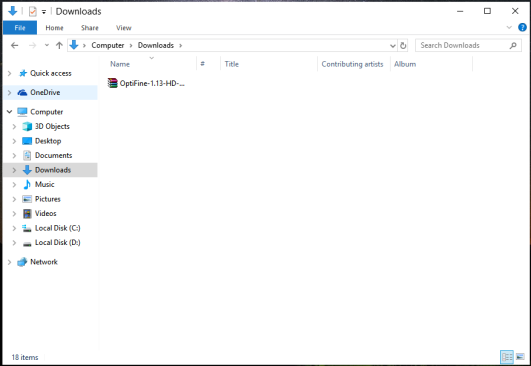The height and width of the screenshot is (366, 531).
Task: Select Network in navigation pane
Action: (x=44, y=262)
